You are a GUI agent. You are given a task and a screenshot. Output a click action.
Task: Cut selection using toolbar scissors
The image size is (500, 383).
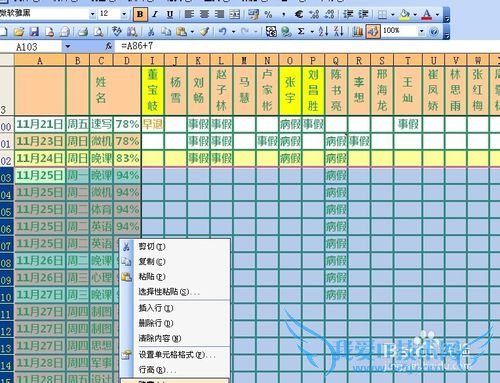click(x=151, y=32)
